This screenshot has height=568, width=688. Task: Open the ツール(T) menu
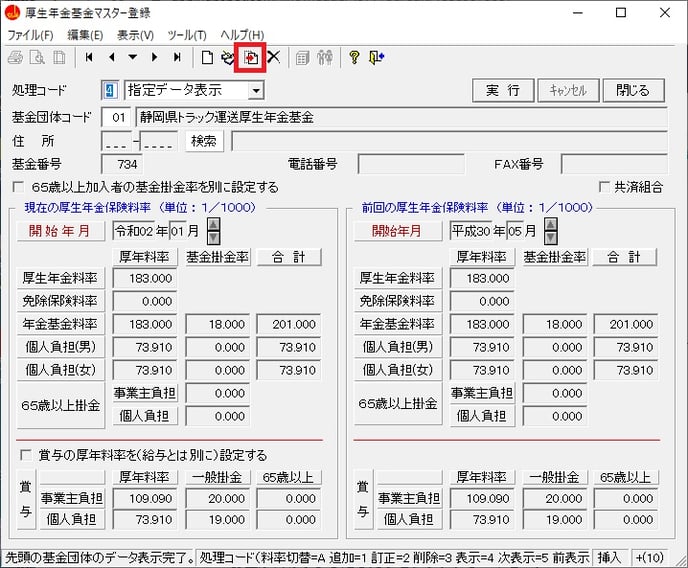(x=187, y=35)
